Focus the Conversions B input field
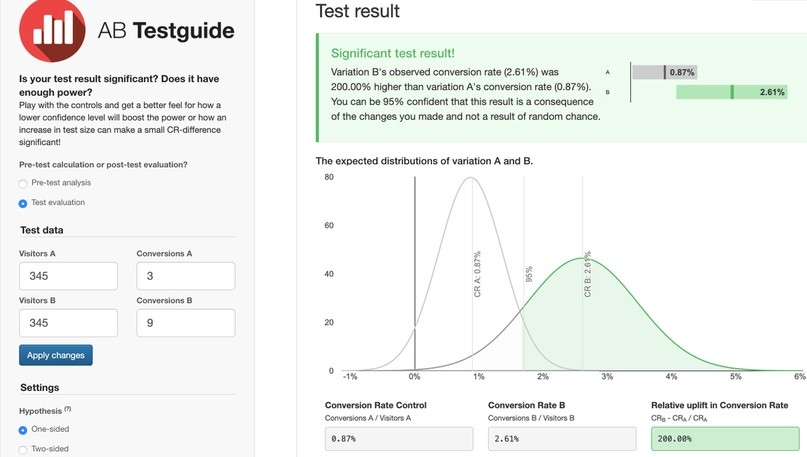This screenshot has height=457, width=807. click(186, 323)
